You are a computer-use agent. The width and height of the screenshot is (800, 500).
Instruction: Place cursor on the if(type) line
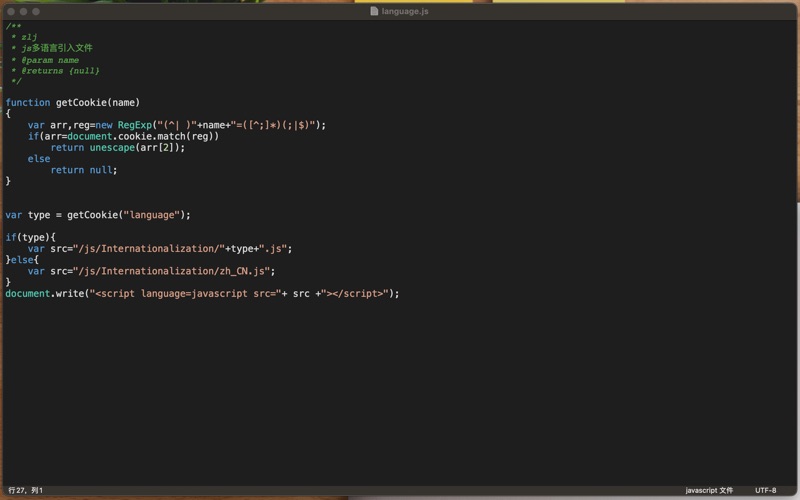pyautogui.click(x=30, y=237)
